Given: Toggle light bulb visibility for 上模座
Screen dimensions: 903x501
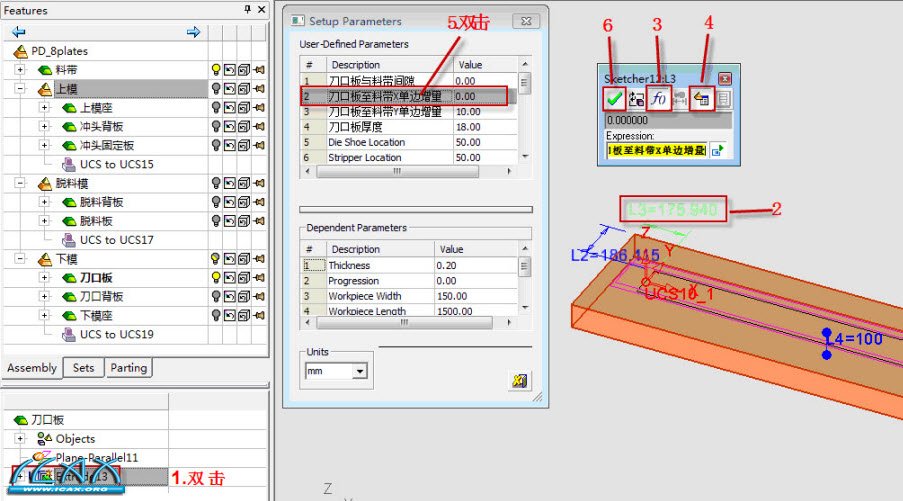Looking at the screenshot, I should click(x=216, y=108).
